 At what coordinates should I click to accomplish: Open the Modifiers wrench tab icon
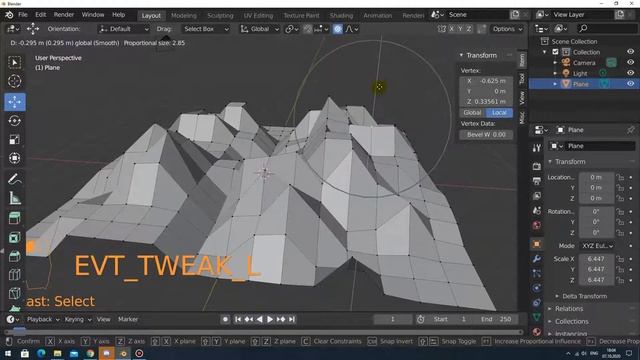click(x=537, y=259)
